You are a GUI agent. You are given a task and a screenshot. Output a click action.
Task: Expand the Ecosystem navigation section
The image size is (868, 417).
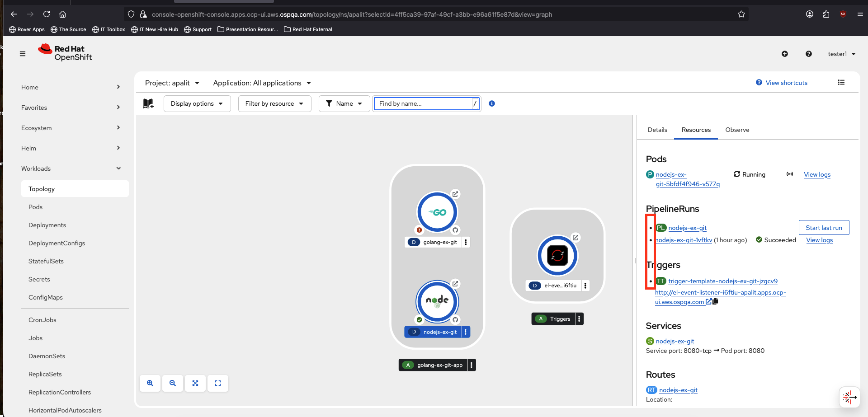(71, 128)
